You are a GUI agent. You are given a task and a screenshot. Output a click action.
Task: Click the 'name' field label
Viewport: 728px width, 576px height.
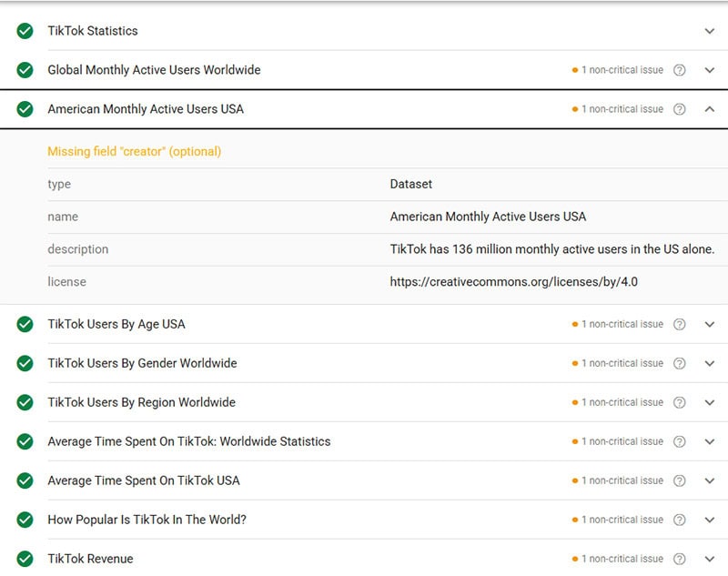[63, 217]
